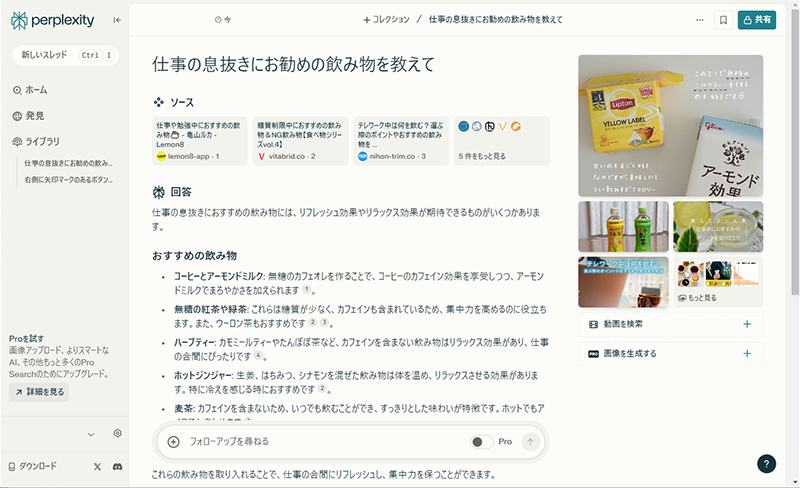The height and width of the screenshot is (488, 800).
Task: Bookmark this thread
Action: [x=723, y=20]
